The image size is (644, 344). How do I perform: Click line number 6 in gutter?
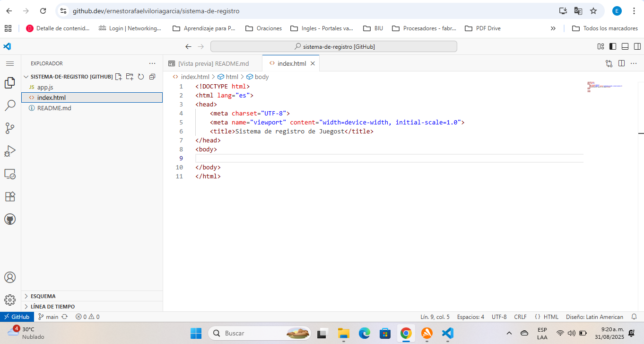click(x=181, y=131)
